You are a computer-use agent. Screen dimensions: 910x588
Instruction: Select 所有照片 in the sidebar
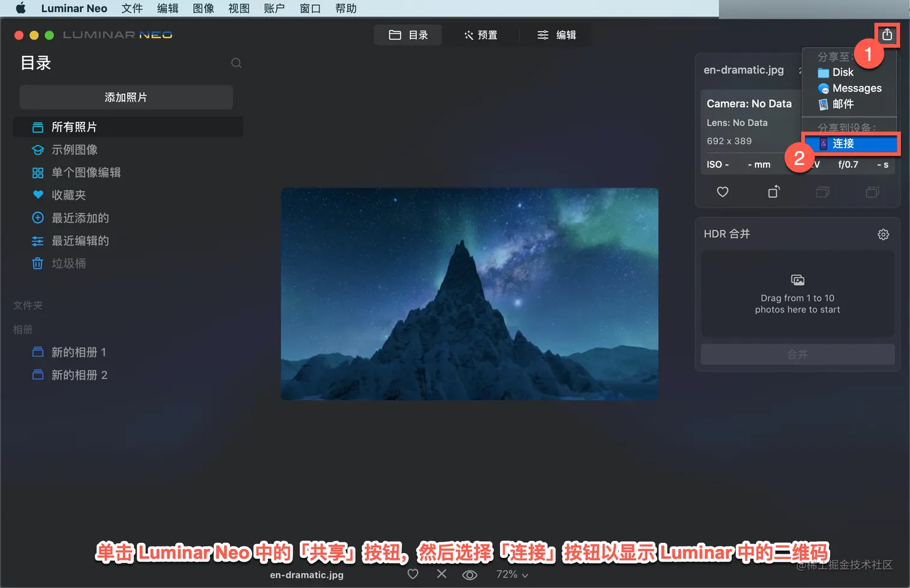pyautogui.click(x=128, y=127)
